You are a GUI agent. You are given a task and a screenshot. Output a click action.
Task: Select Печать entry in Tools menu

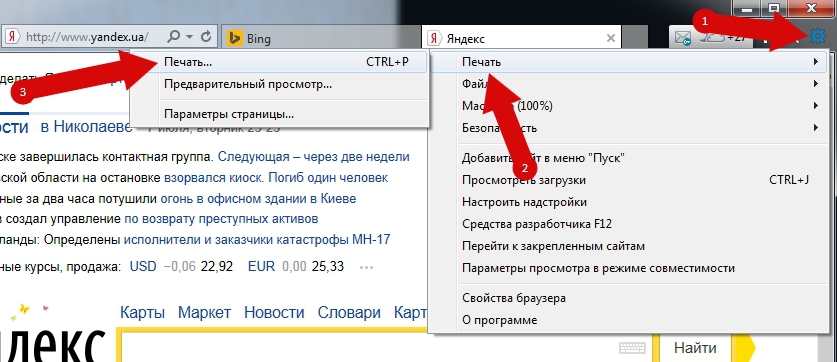tap(628, 62)
